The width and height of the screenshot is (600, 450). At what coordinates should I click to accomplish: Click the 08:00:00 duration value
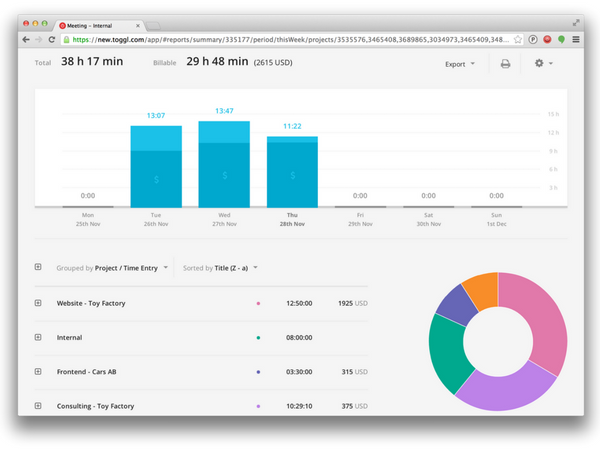[299, 338]
